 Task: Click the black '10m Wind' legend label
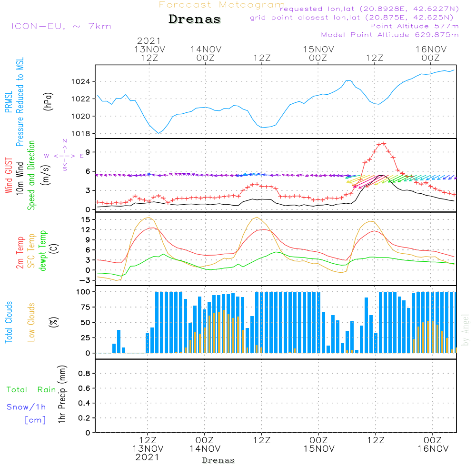point(20,178)
